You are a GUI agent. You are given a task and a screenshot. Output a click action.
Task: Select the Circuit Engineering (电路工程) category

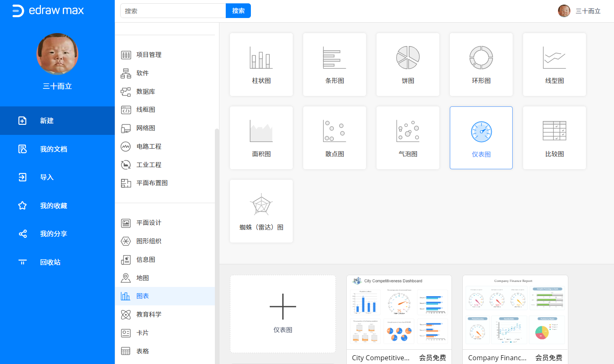pos(149,147)
